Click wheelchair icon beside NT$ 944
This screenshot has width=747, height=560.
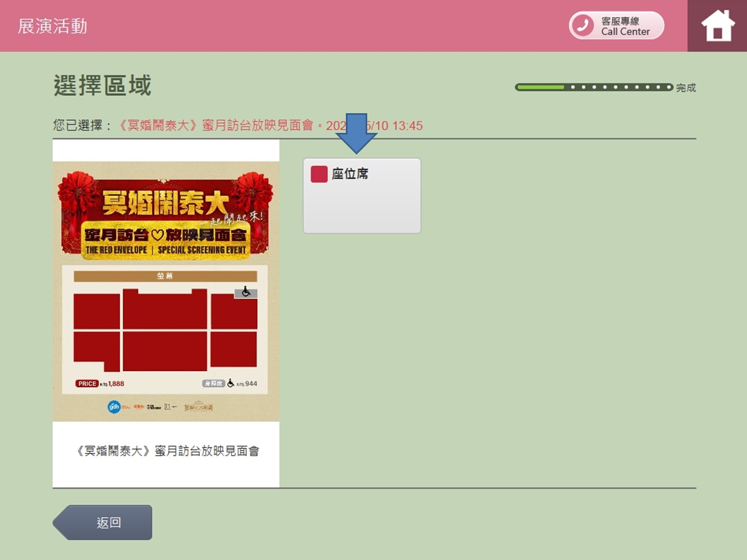point(231,383)
